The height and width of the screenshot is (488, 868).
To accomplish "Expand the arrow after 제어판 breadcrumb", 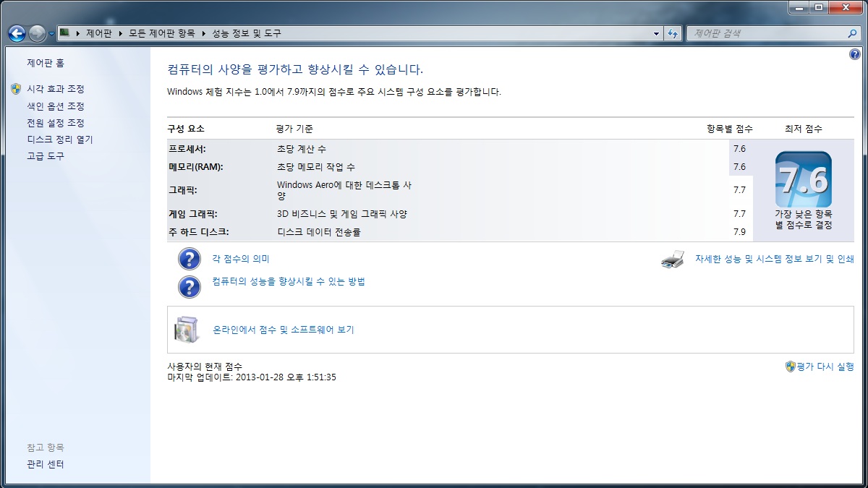I will coord(120,33).
